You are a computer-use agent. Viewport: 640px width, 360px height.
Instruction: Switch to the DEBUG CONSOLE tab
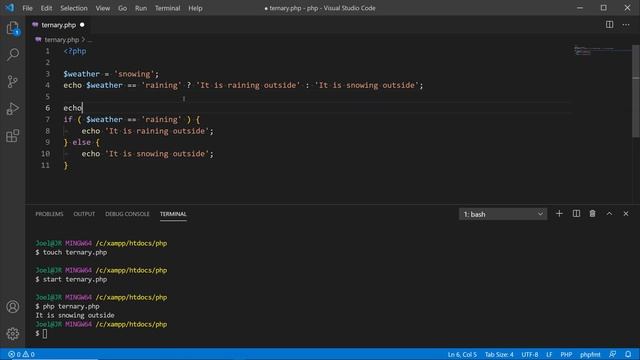pyautogui.click(x=127, y=214)
